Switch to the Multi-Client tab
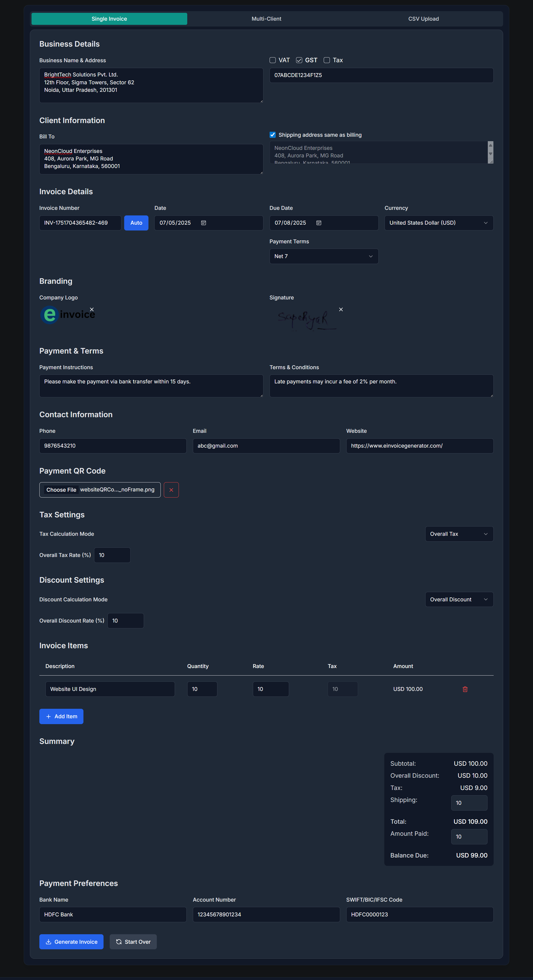The image size is (533, 980). click(266, 18)
